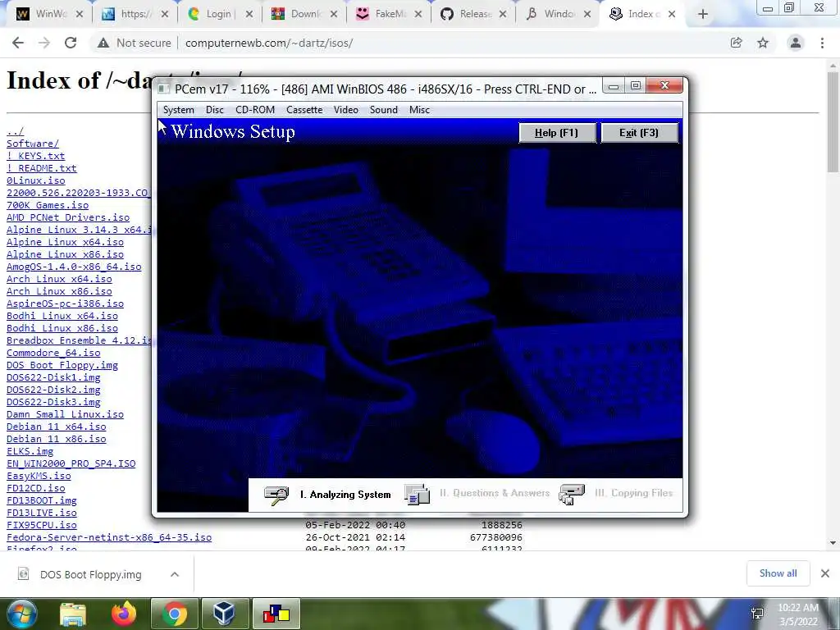Close the downloads bar

(x=825, y=573)
